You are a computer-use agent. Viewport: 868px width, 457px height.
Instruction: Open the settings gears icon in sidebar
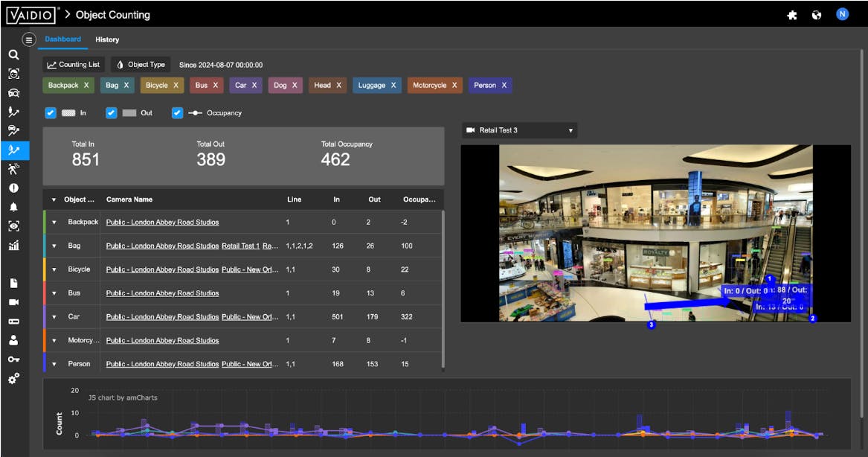(13, 378)
